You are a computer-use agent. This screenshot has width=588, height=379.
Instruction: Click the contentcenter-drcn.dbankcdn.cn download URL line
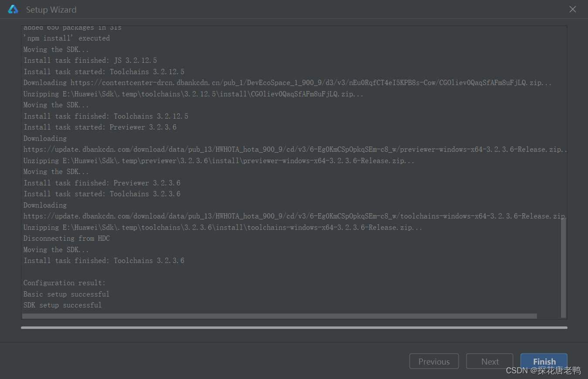pyautogui.click(x=288, y=83)
